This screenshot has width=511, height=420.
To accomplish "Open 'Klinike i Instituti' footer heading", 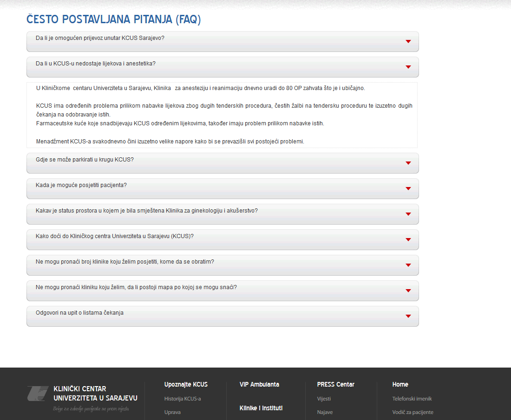I will pyautogui.click(x=261, y=408).
